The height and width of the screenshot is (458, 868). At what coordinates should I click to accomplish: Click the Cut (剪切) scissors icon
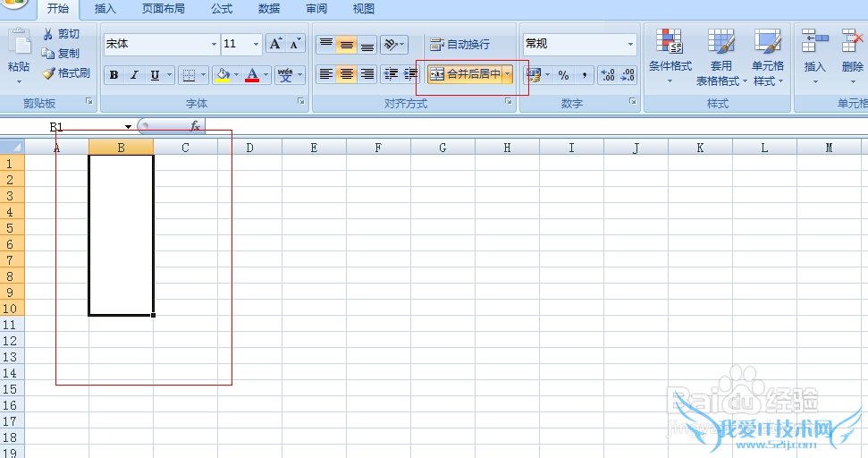coord(48,34)
